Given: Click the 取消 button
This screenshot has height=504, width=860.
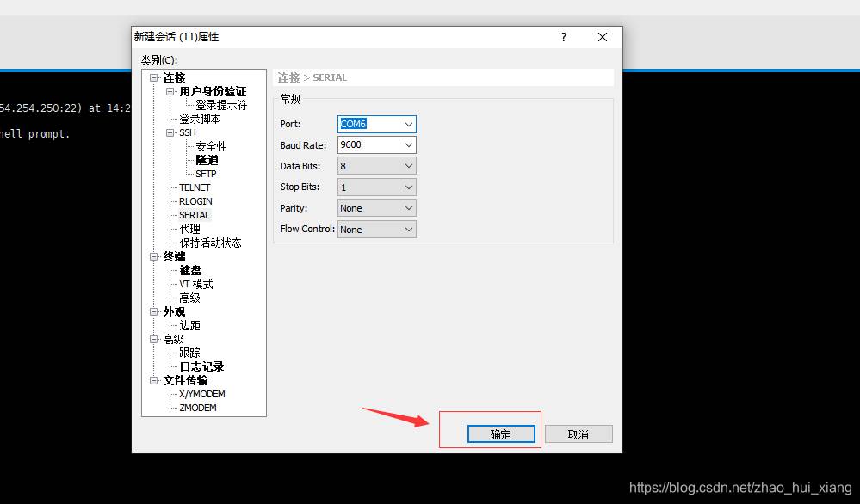Looking at the screenshot, I should 578,433.
